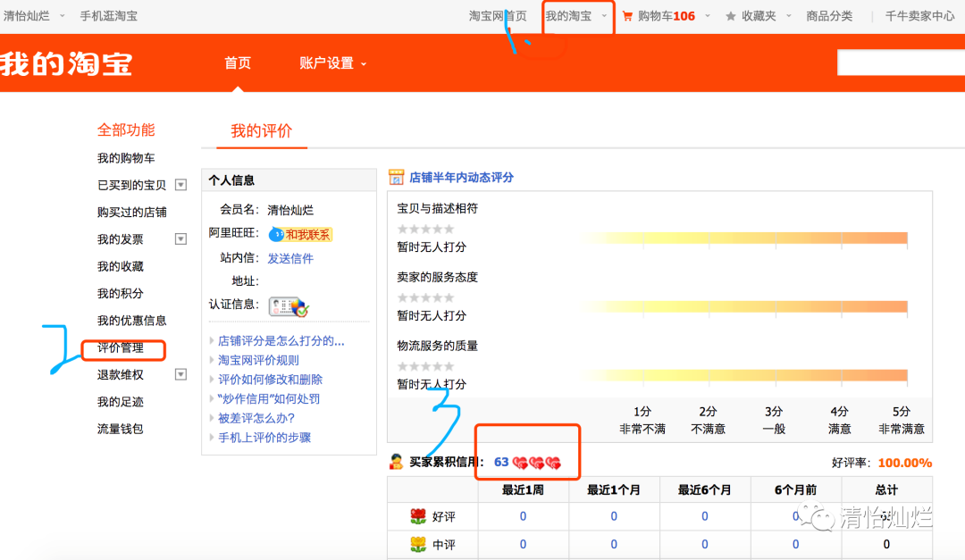Open 店铺评分是怎么打分的 help link
The height and width of the screenshot is (560, 965).
281,341
